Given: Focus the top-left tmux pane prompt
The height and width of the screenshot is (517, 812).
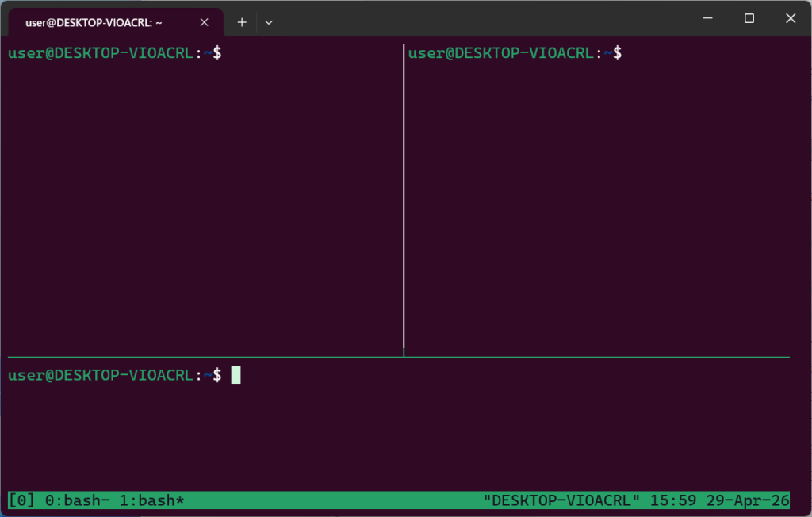Looking at the screenshot, I should 114,54.
